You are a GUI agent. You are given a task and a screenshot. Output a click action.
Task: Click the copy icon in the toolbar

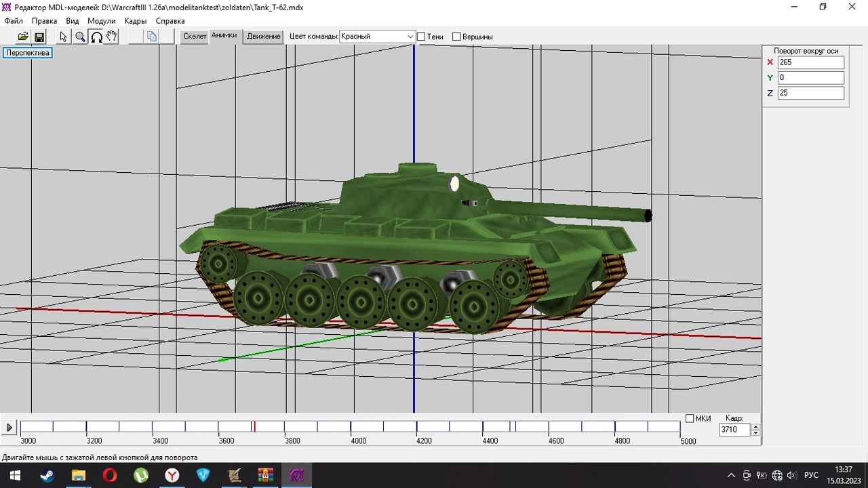pyautogui.click(x=152, y=37)
